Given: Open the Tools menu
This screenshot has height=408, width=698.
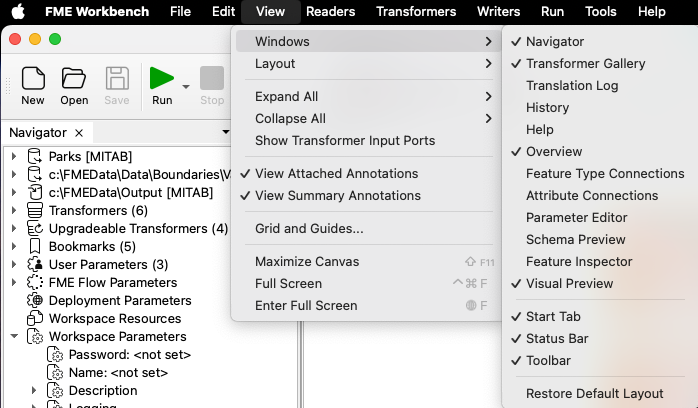Looking at the screenshot, I should click(x=601, y=12).
